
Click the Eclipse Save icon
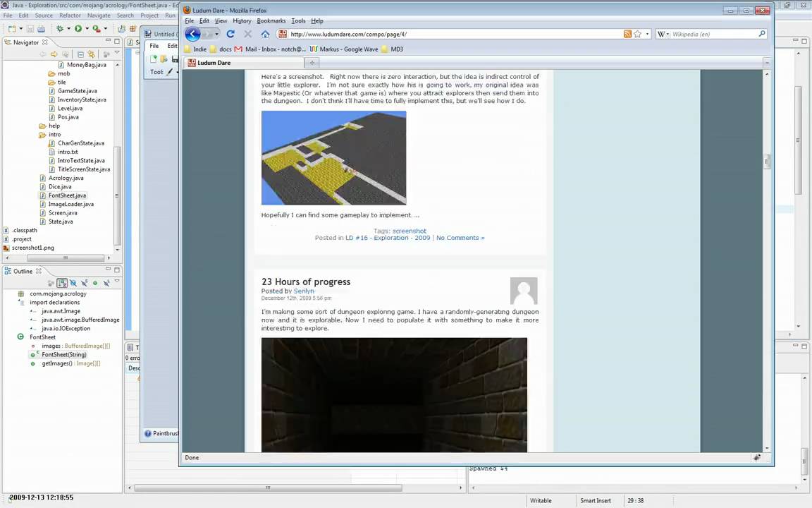point(30,28)
